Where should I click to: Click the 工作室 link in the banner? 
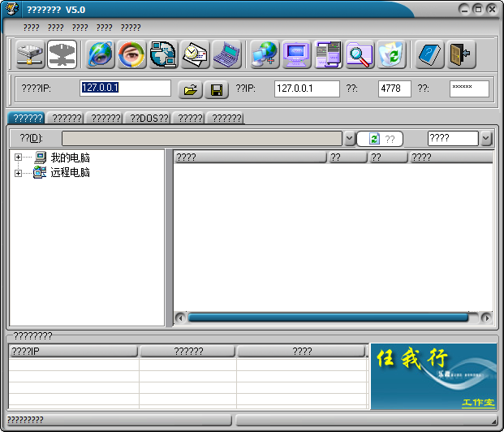(477, 403)
